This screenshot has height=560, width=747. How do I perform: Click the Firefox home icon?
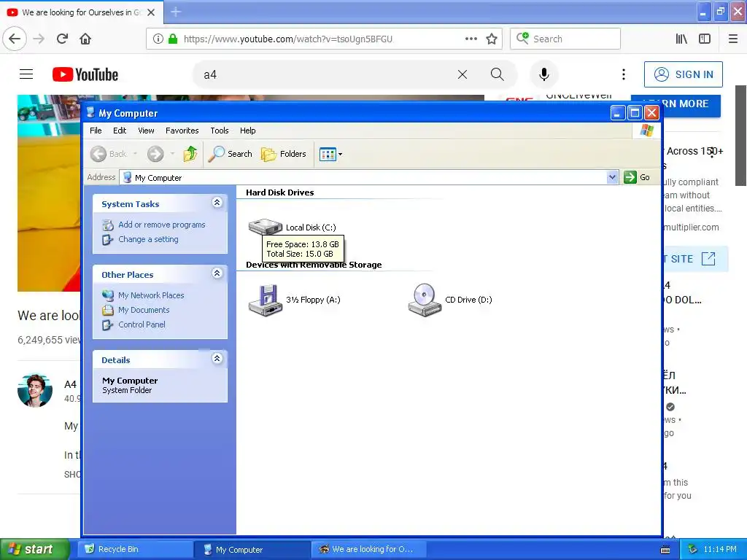click(85, 39)
